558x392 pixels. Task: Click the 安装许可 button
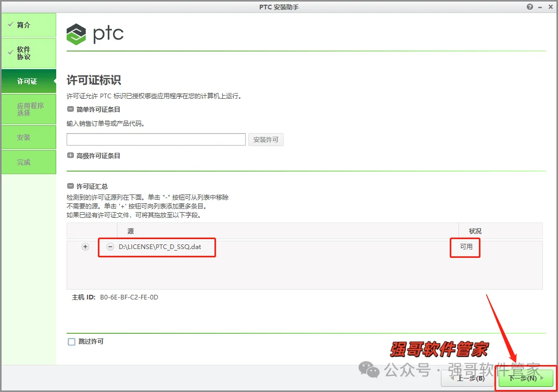(x=266, y=140)
